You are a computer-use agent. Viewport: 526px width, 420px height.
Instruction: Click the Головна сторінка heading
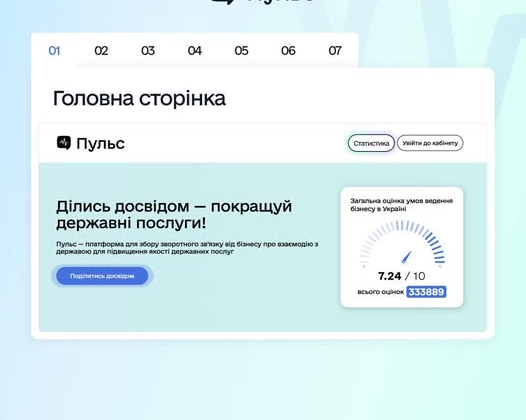click(x=139, y=99)
